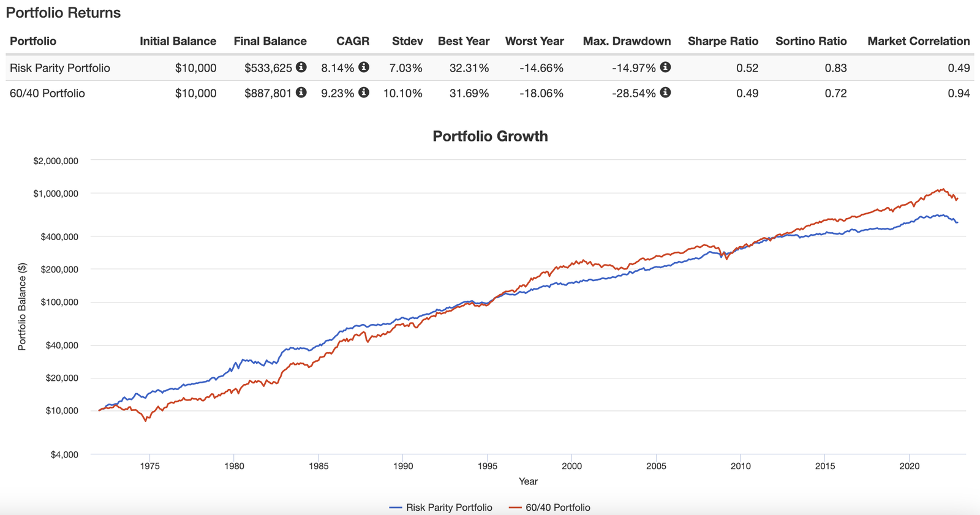Click info icon beside -14.97% drawdown

665,67
